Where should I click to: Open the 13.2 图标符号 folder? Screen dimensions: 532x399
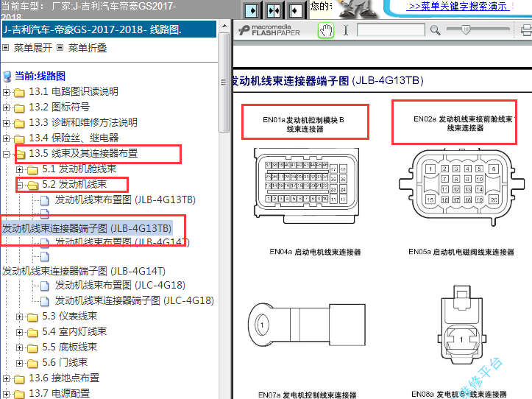coord(60,107)
